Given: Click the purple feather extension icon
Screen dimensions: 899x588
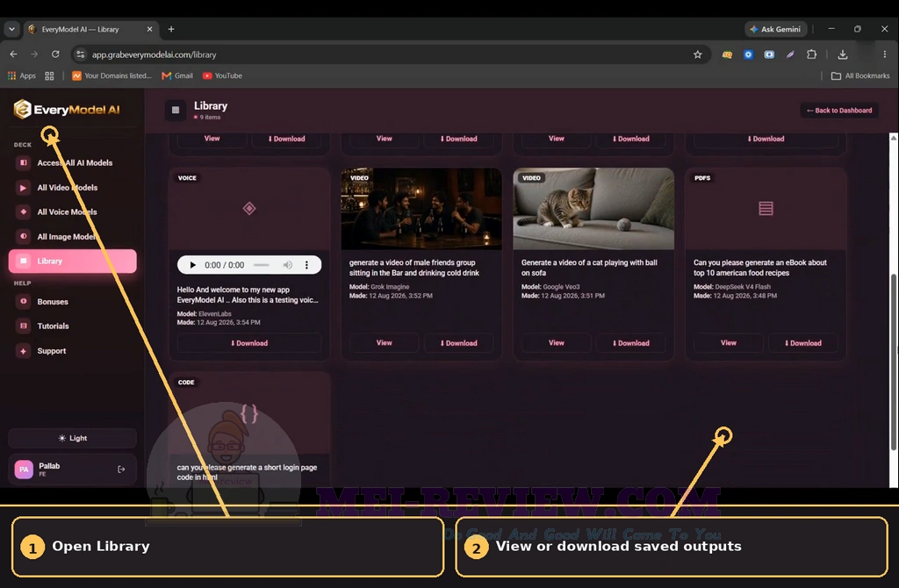Looking at the screenshot, I should click(790, 54).
